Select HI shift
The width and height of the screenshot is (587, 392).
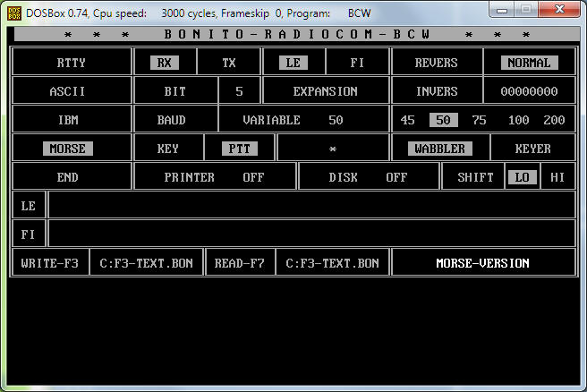pyautogui.click(x=557, y=177)
